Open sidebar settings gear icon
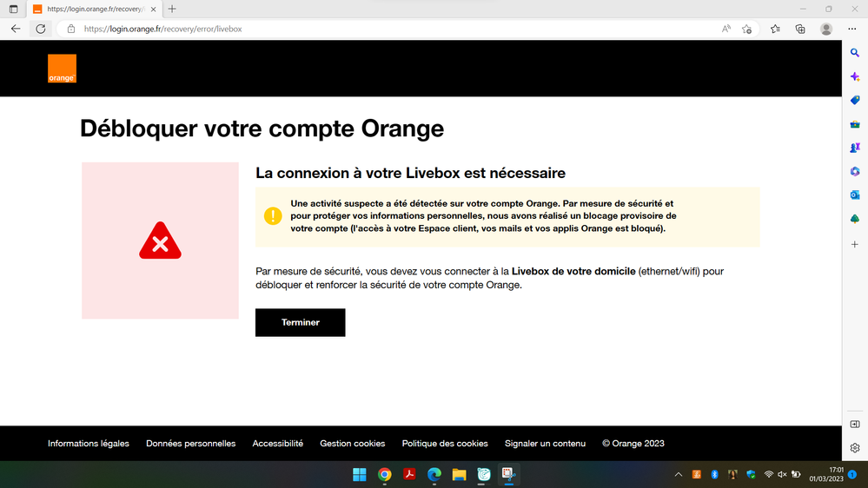 855,447
